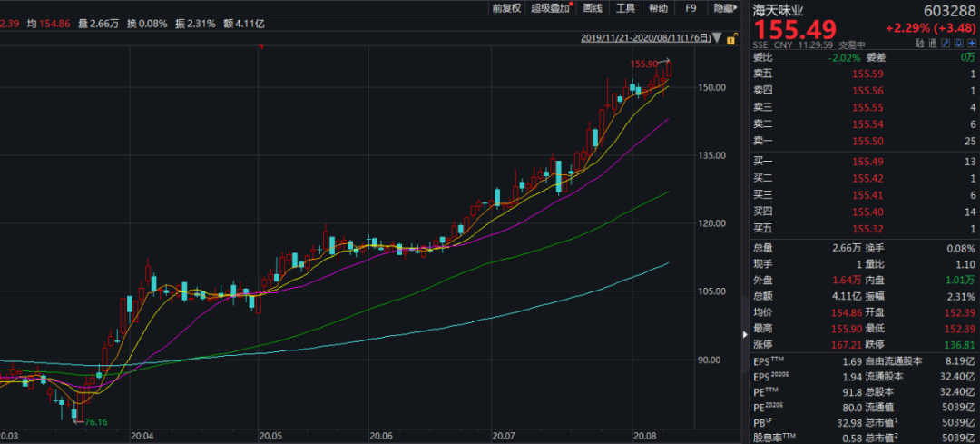This screenshot has height=444, width=980.
Task: Click the 76.16 low marker on chart
Action: 96,422
